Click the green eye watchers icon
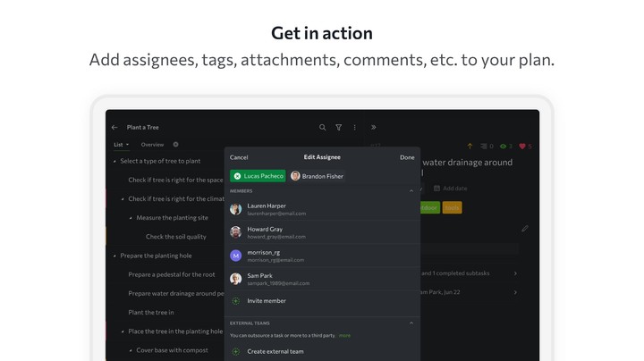This screenshot has height=361, width=644. 504,147
